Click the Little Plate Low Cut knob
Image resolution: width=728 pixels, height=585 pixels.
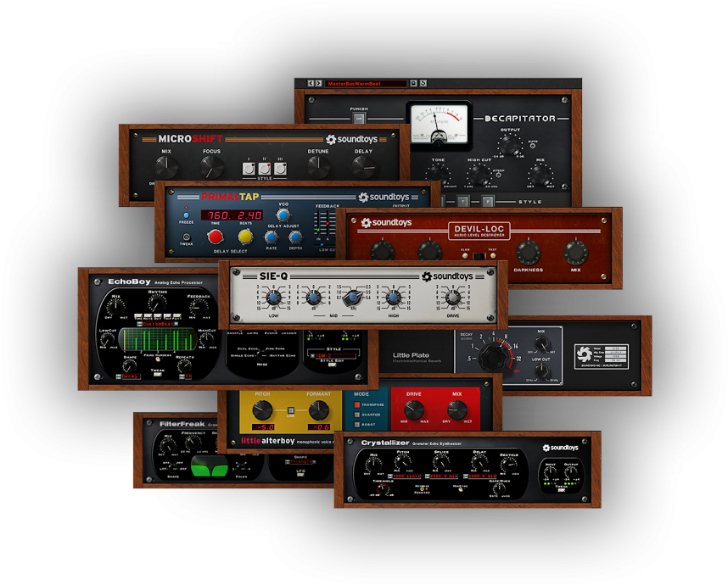click(x=540, y=370)
